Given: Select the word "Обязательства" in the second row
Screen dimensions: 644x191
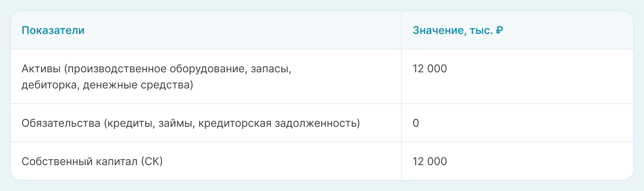Looking at the screenshot, I should coord(61,123).
